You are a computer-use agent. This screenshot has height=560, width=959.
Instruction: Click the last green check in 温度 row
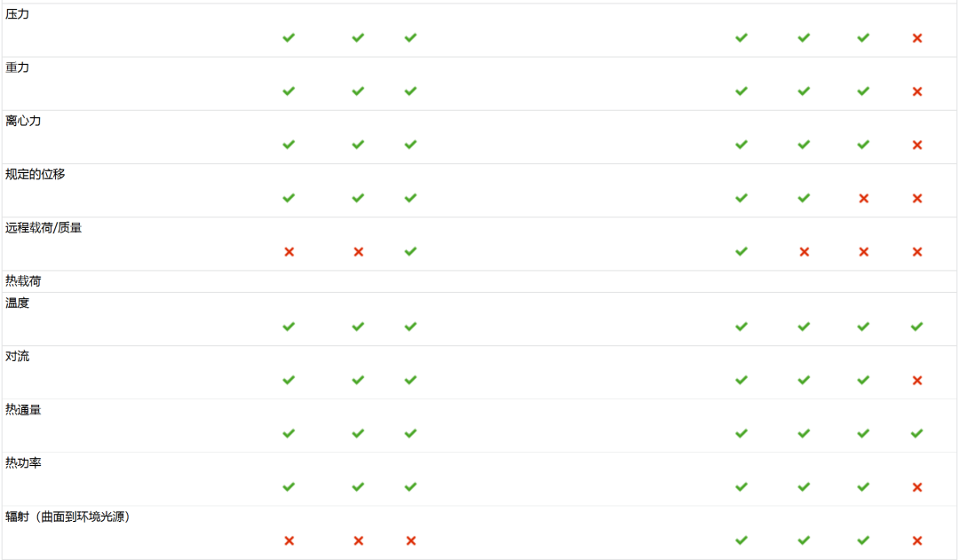click(x=916, y=327)
